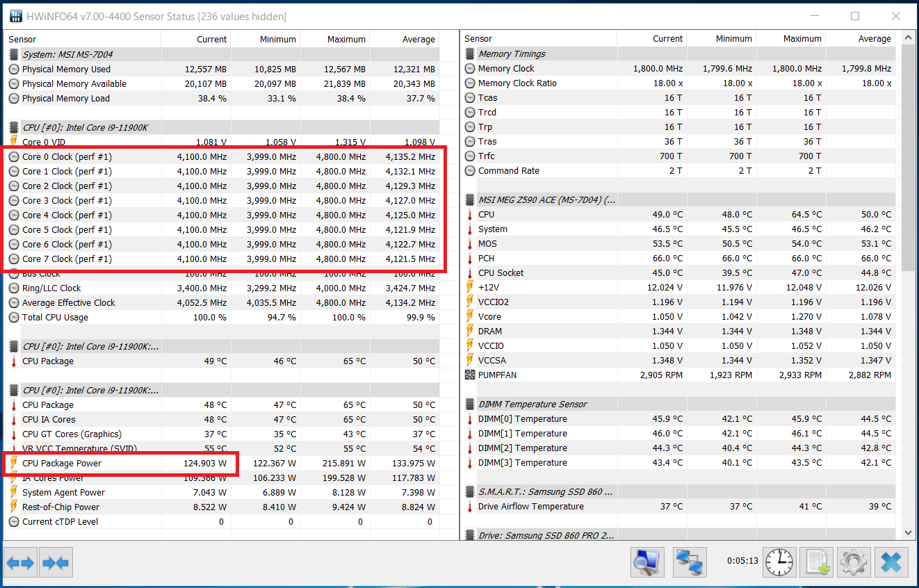Screen dimensions: 919x588
Task: Click the Vcore lightning icon
Action: tap(470, 317)
